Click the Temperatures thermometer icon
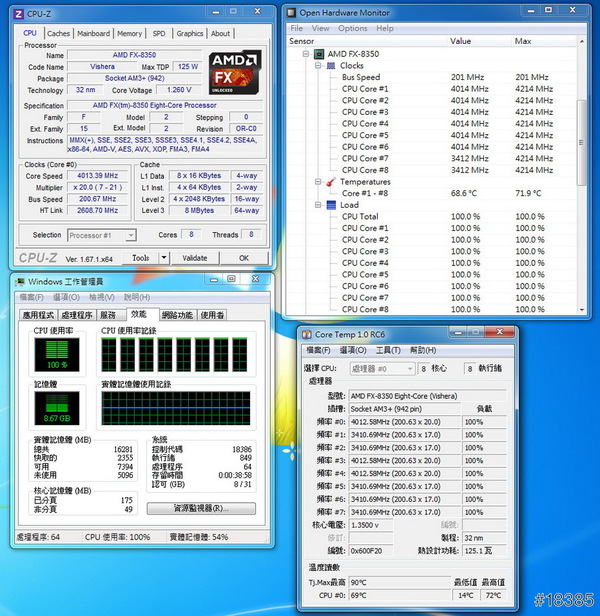600x616 pixels. (332, 182)
